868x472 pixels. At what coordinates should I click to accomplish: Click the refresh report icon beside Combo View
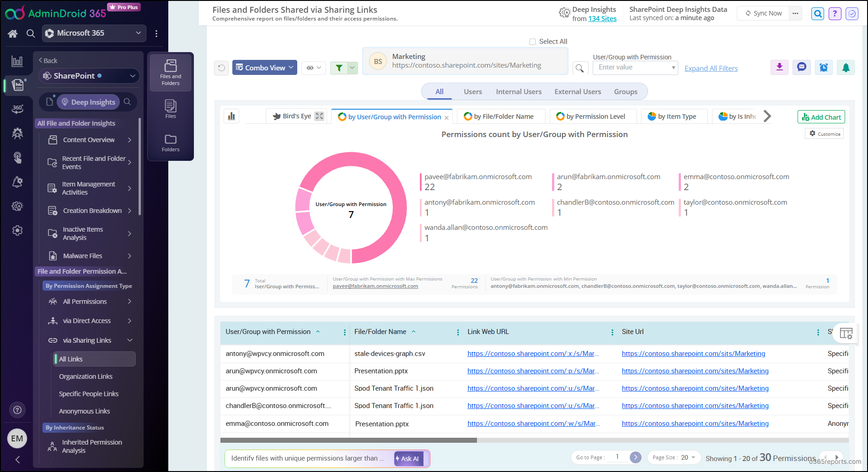tap(221, 68)
